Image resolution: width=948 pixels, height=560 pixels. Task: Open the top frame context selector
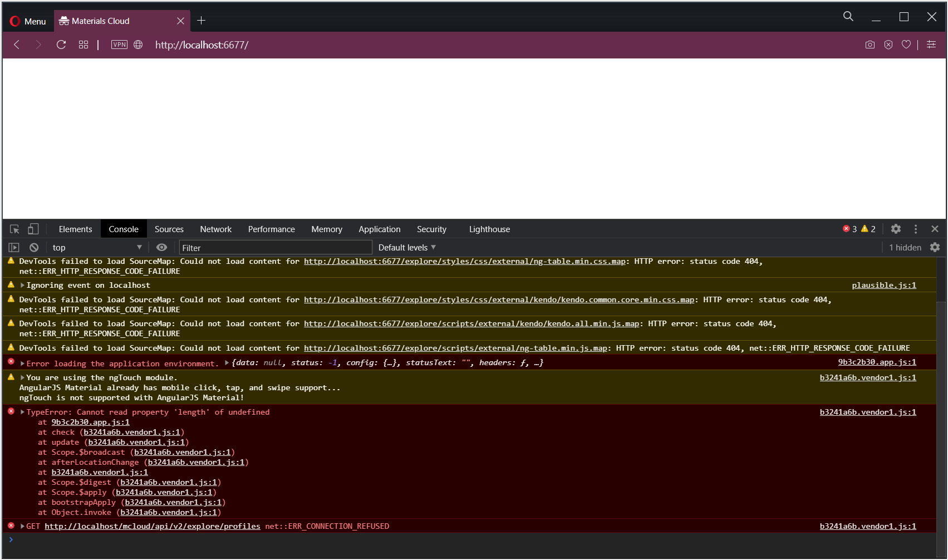click(96, 247)
